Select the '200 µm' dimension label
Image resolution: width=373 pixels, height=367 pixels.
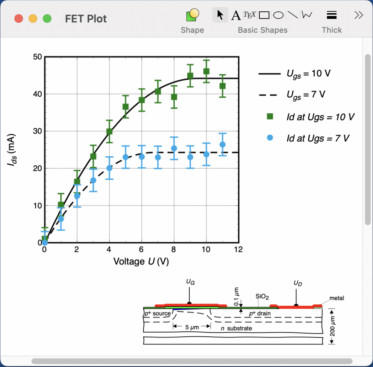[x=334, y=326]
